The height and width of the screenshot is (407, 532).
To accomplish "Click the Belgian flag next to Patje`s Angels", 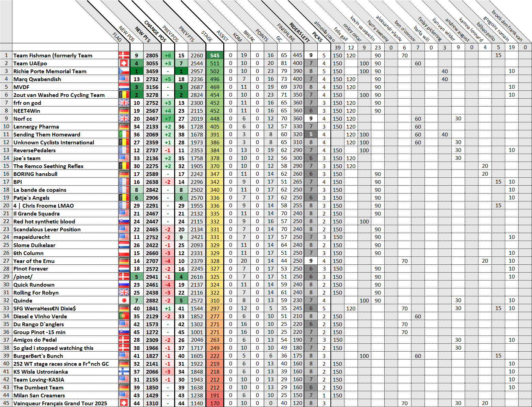I will coord(124,198).
